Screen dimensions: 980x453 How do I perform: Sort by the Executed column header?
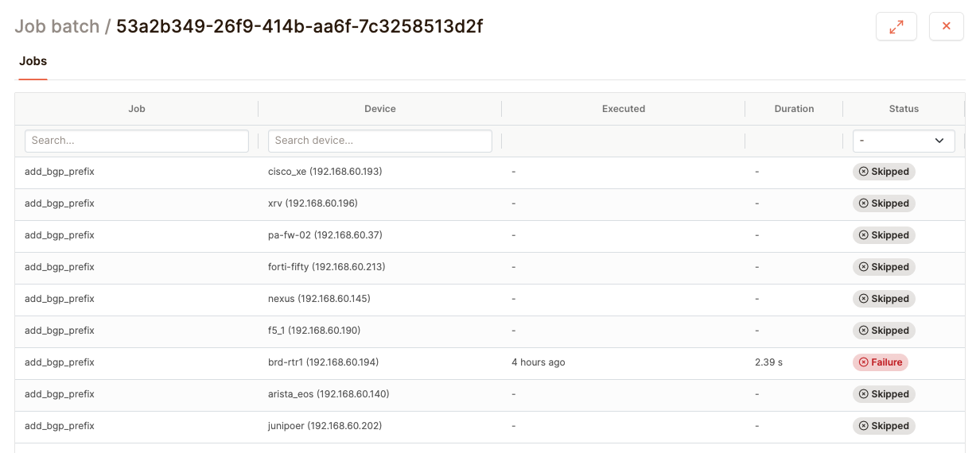[624, 109]
